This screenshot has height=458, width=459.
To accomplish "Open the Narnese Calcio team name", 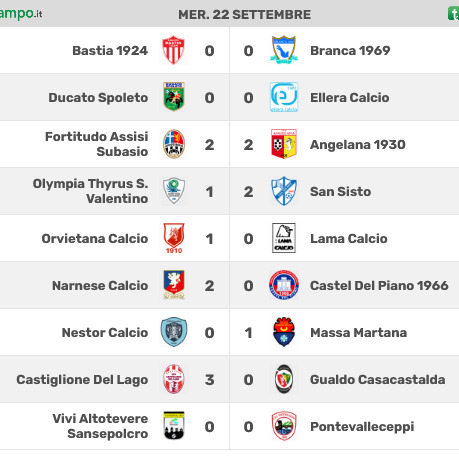I will tap(100, 286).
